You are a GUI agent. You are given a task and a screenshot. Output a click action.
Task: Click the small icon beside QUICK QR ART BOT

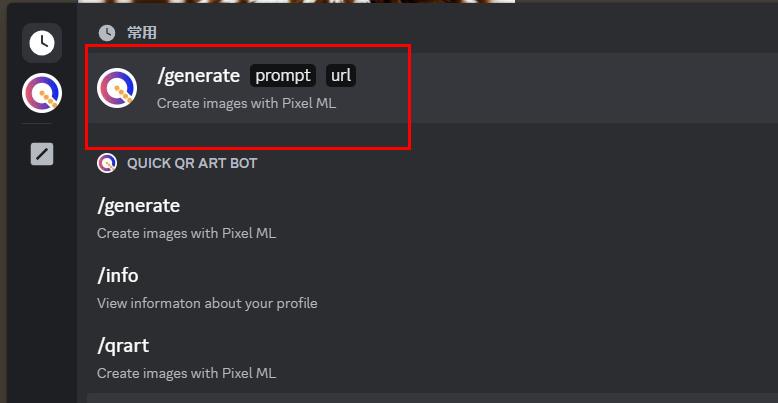click(x=107, y=163)
